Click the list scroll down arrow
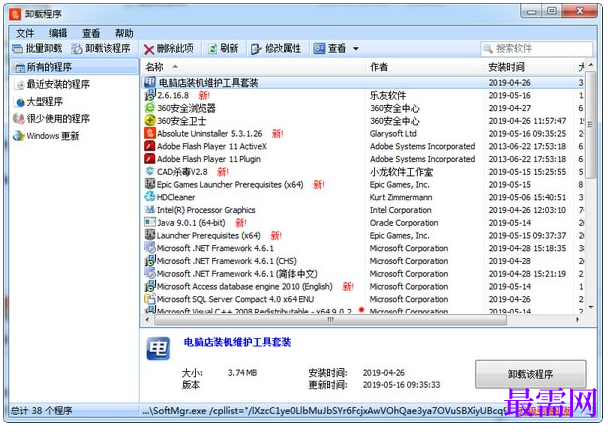The width and height of the screenshot is (616, 434). tap(591, 308)
